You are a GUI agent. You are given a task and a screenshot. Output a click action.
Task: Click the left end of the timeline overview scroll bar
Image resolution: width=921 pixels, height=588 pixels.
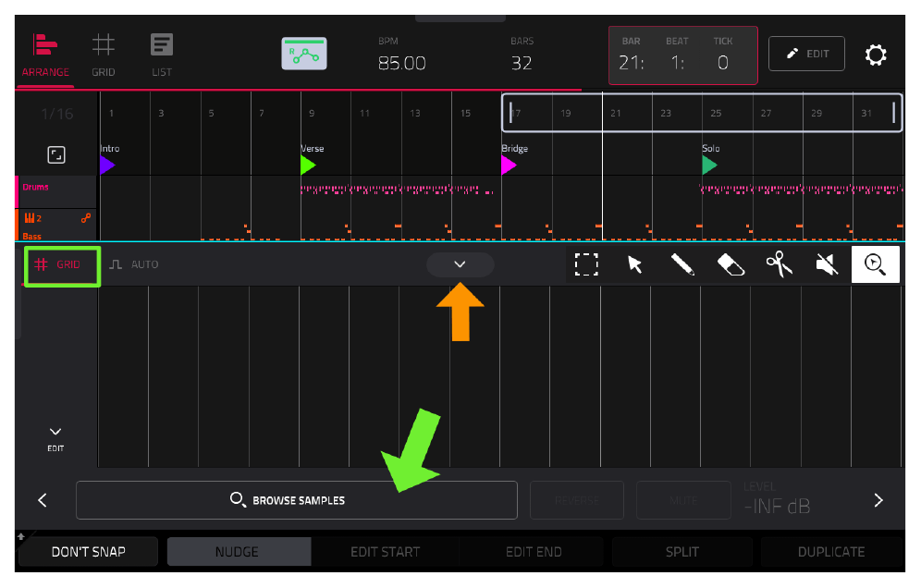click(511, 113)
